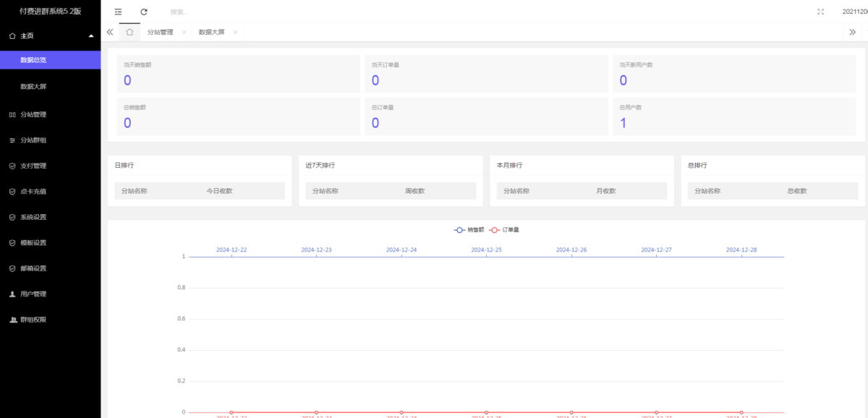Click the 总收款 column header

[x=797, y=191]
